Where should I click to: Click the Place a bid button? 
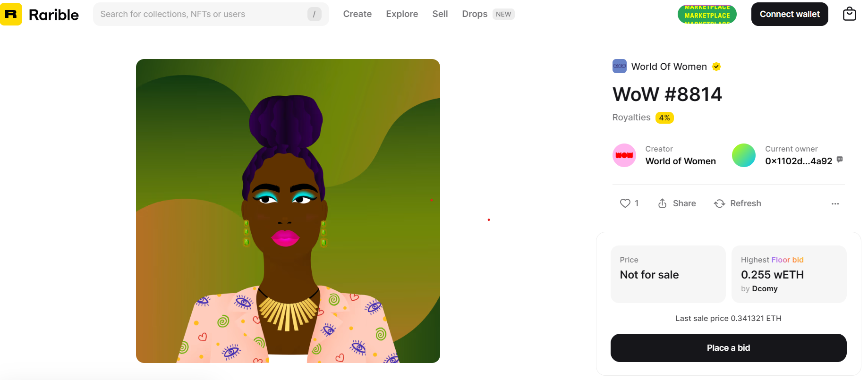coord(728,348)
